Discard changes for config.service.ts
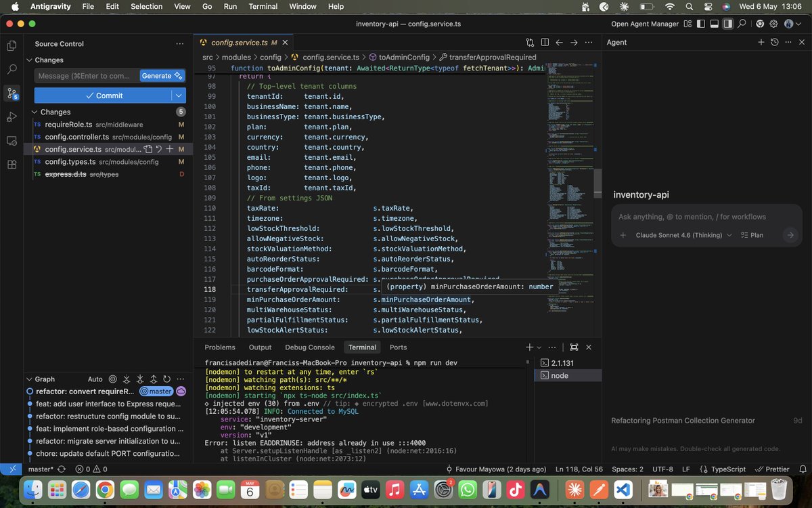812x508 pixels. click(x=158, y=149)
